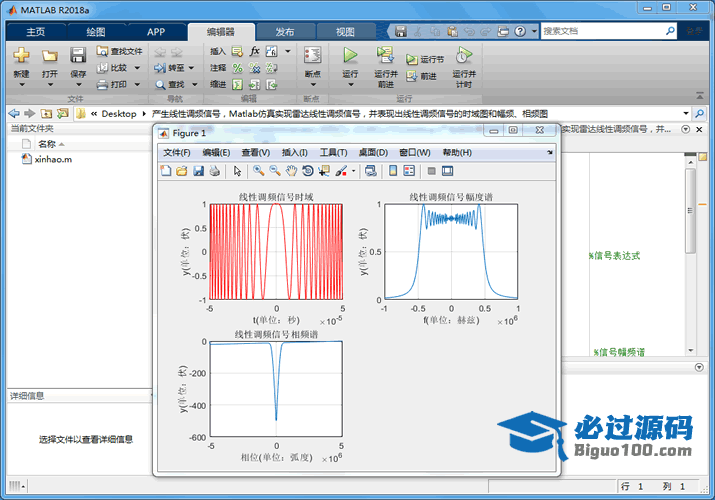The height and width of the screenshot is (500, 715).
Task: Click Run and Time (运行并计时) icon
Action: pos(464,56)
